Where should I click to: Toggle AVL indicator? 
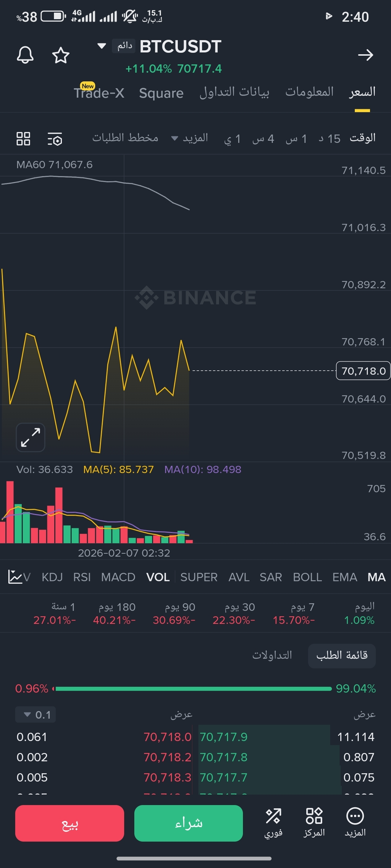(x=239, y=577)
